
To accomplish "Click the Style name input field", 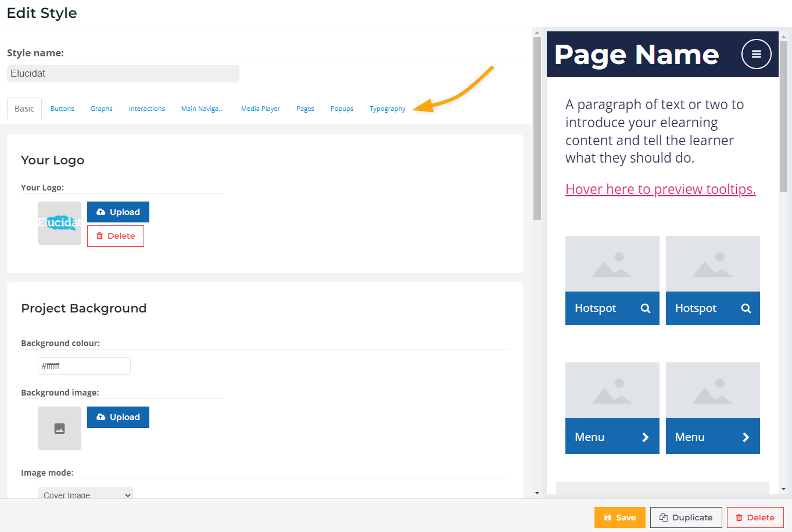I will tap(123, 74).
